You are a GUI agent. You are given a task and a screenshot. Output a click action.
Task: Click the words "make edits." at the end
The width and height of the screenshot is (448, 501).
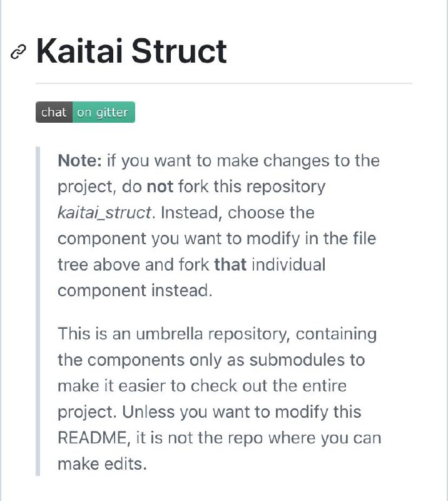102,464
